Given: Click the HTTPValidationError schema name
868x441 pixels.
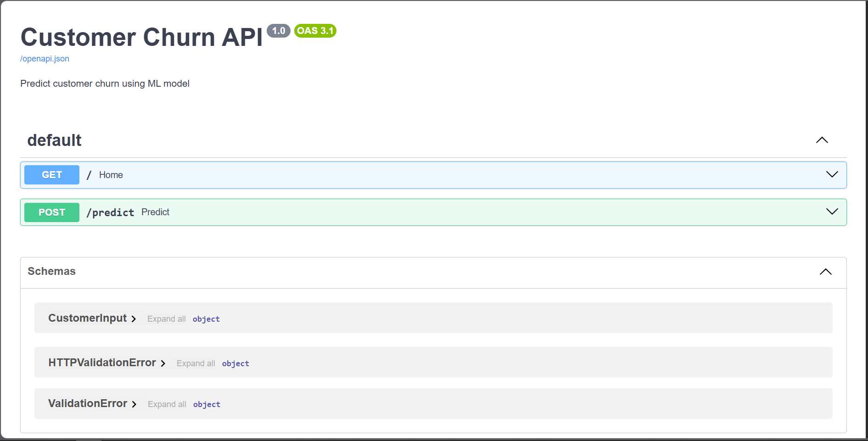Looking at the screenshot, I should [102, 363].
